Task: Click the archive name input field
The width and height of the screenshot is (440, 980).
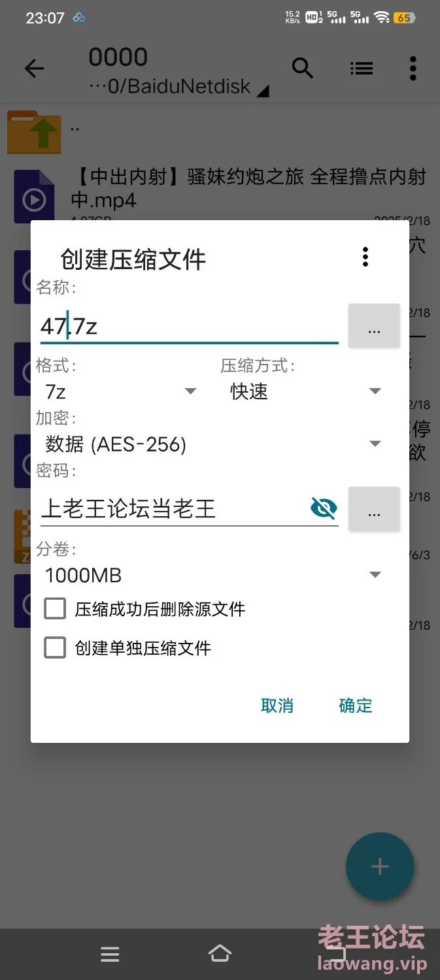Action: coord(190,325)
